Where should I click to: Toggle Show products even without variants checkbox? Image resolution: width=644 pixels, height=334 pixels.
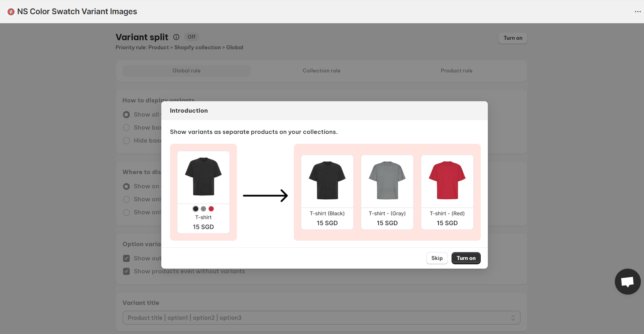click(x=126, y=271)
